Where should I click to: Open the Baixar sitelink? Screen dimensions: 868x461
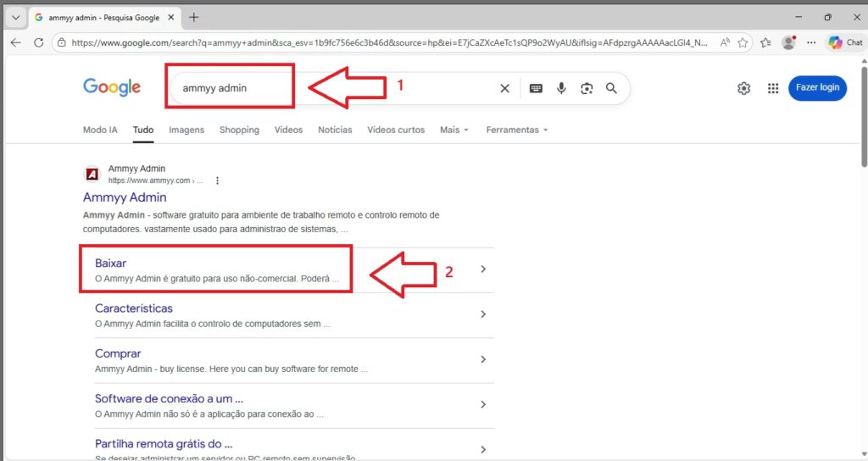tap(111, 264)
